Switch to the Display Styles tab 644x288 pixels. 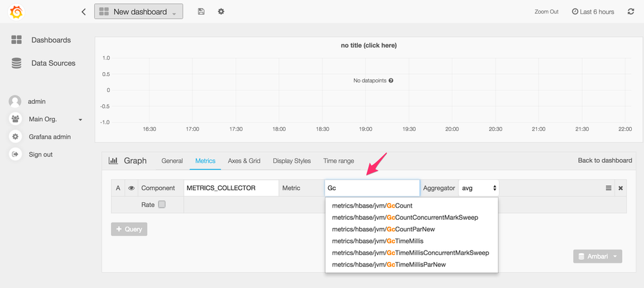point(291,160)
